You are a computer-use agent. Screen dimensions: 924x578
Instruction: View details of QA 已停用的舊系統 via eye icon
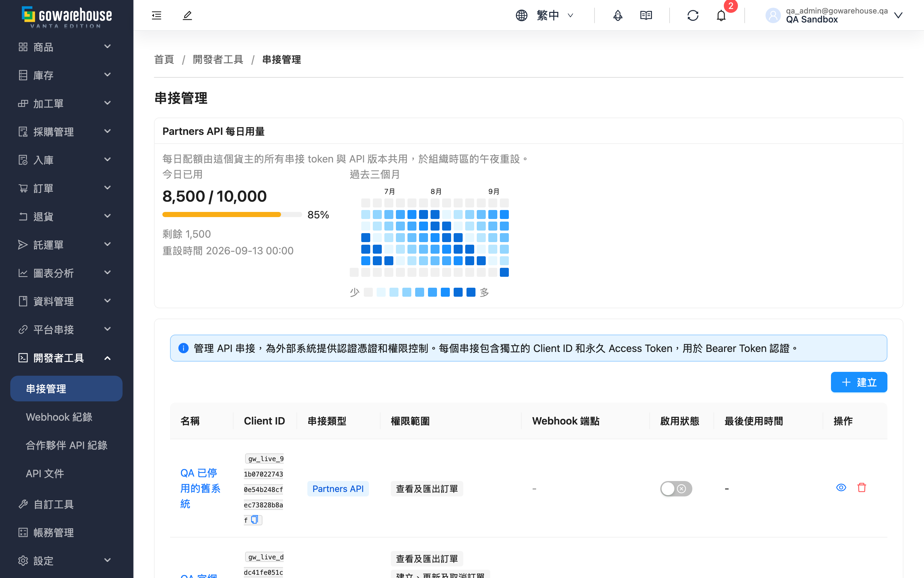(x=841, y=487)
